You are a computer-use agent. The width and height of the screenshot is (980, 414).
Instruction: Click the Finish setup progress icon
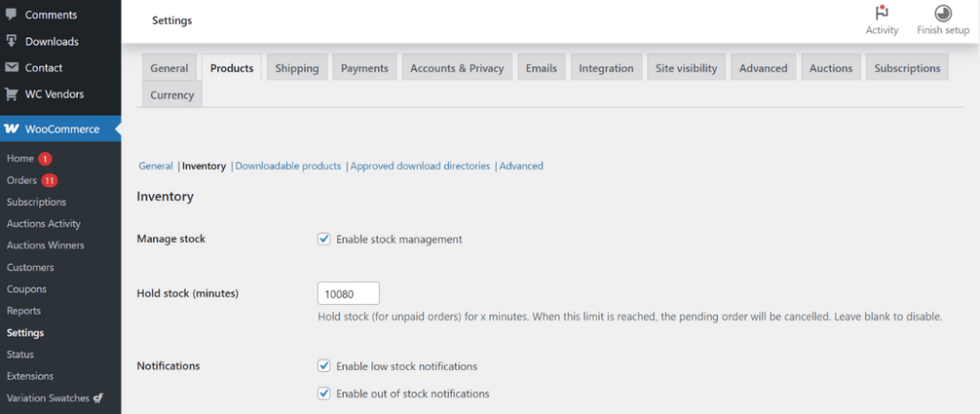coord(943,13)
